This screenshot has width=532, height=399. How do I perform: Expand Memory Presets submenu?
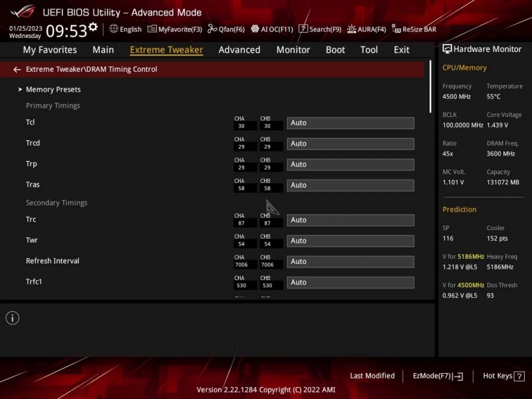(x=53, y=90)
